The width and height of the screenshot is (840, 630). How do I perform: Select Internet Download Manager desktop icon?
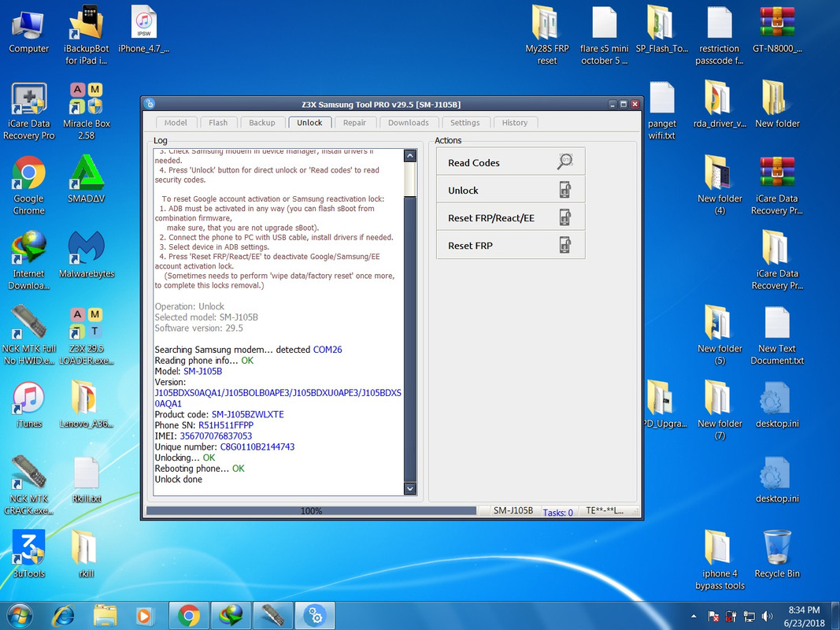coord(29,261)
